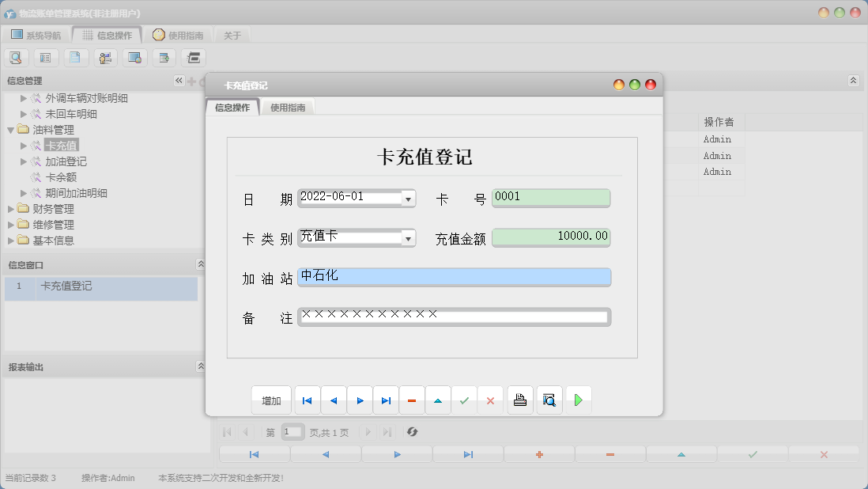Open the 使用指南 tab in the dialog
This screenshot has height=489, width=868.
click(289, 105)
